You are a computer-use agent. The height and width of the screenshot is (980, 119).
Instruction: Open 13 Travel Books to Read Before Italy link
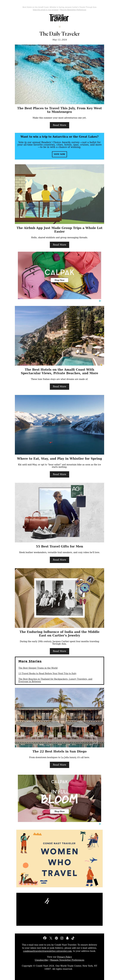[x=47, y=673]
